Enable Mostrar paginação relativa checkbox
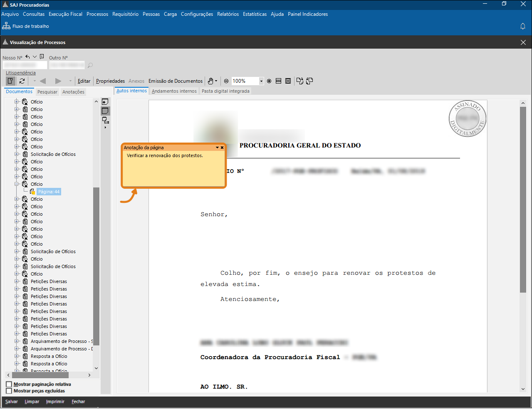The image size is (532, 409). click(x=9, y=384)
